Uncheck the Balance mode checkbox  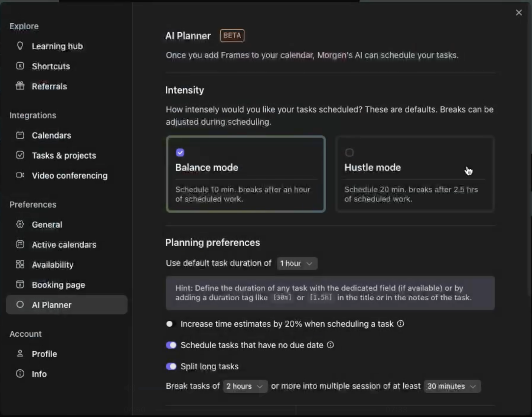[x=180, y=153]
